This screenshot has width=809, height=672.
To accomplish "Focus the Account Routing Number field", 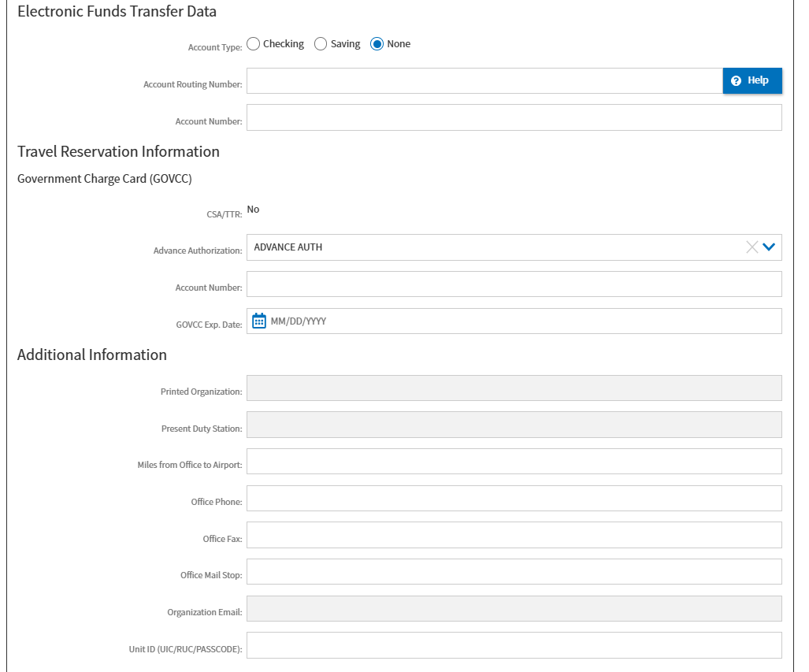I will [x=484, y=81].
